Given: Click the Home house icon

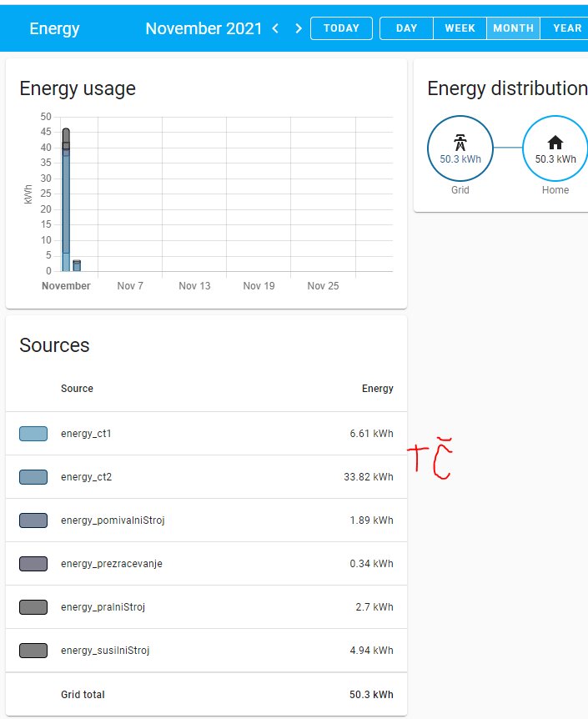Looking at the screenshot, I should [x=555, y=142].
